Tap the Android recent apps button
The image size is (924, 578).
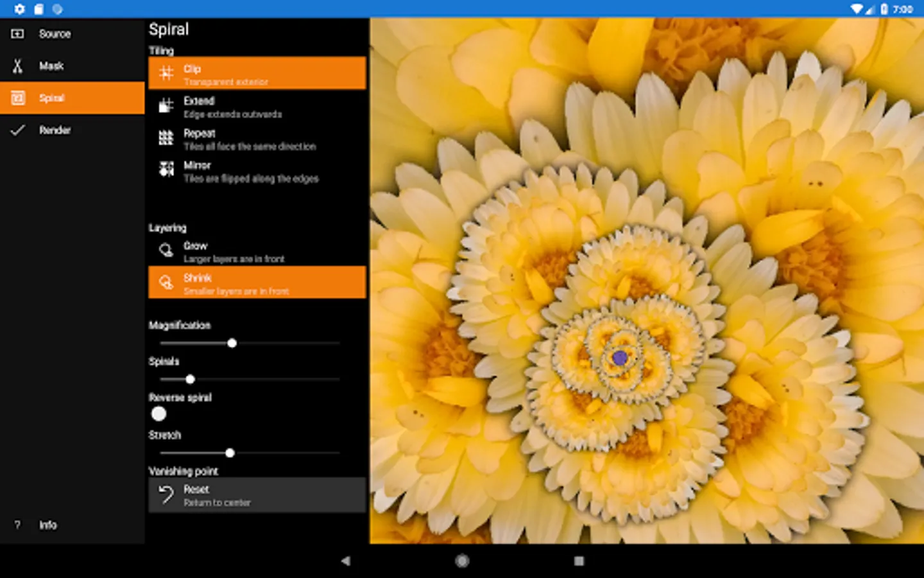pyautogui.click(x=579, y=561)
